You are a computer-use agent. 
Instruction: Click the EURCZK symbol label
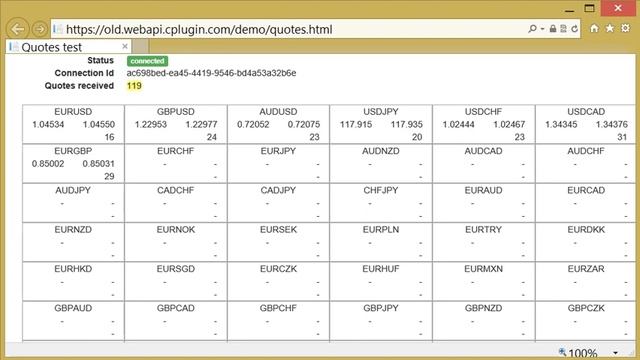tap(278, 269)
